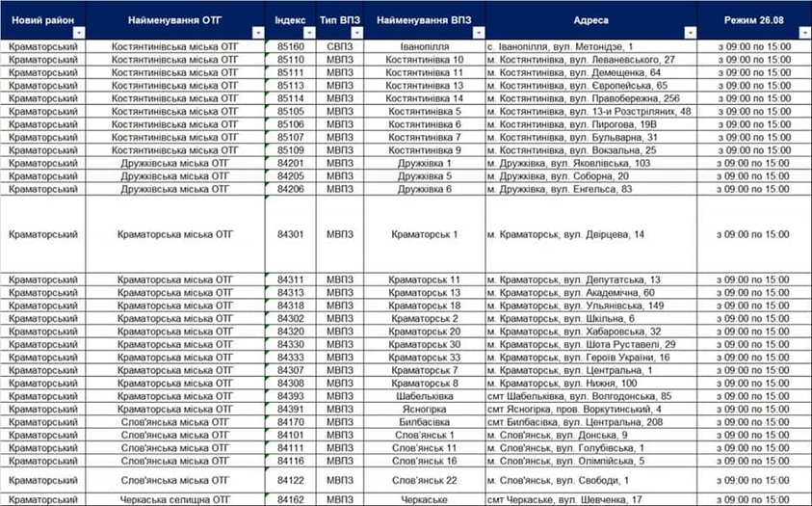Select the Шабельківка office name cell
Image resolution: width=812 pixels, height=506 pixels.
coord(424,395)
